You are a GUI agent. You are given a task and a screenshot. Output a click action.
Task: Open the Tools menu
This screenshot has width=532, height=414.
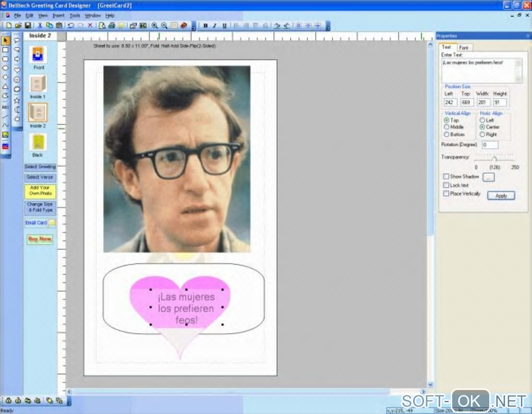tap(75, 16)
